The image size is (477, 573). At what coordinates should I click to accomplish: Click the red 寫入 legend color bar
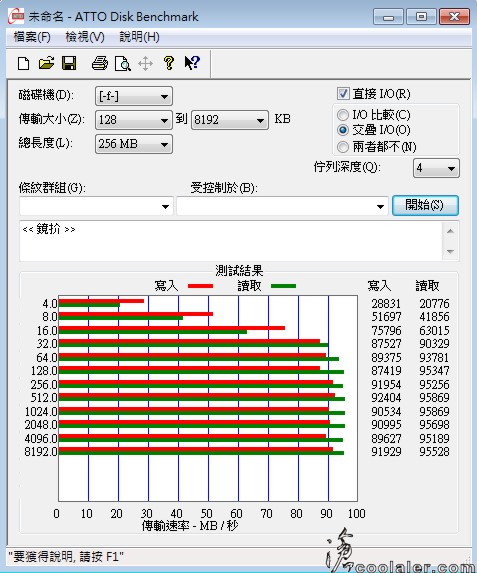point(200,286)
